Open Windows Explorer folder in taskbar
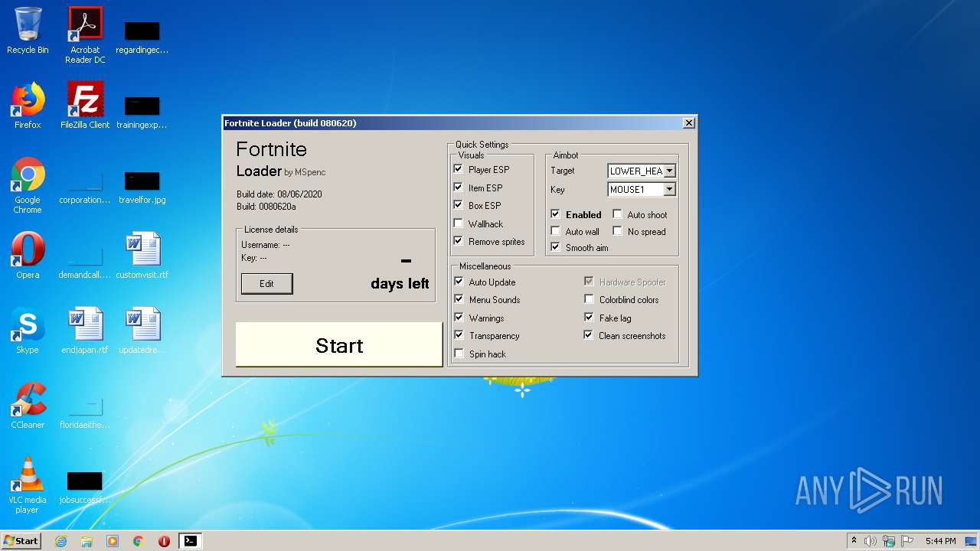980x551 pixels. pos(87,541)
